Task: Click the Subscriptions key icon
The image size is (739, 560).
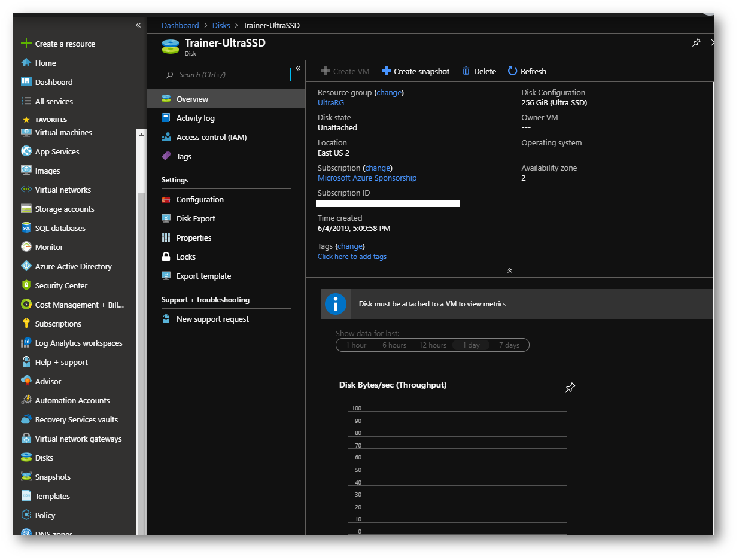Action: click(x=26, y=324)
